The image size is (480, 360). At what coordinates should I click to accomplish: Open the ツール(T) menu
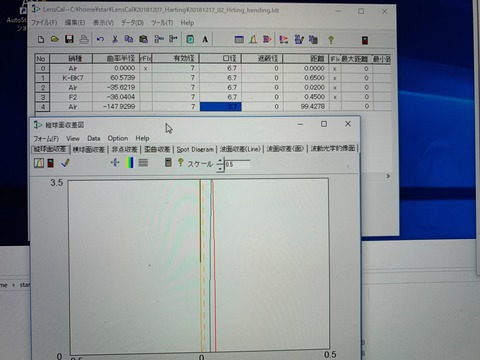[x=162, y=23]
